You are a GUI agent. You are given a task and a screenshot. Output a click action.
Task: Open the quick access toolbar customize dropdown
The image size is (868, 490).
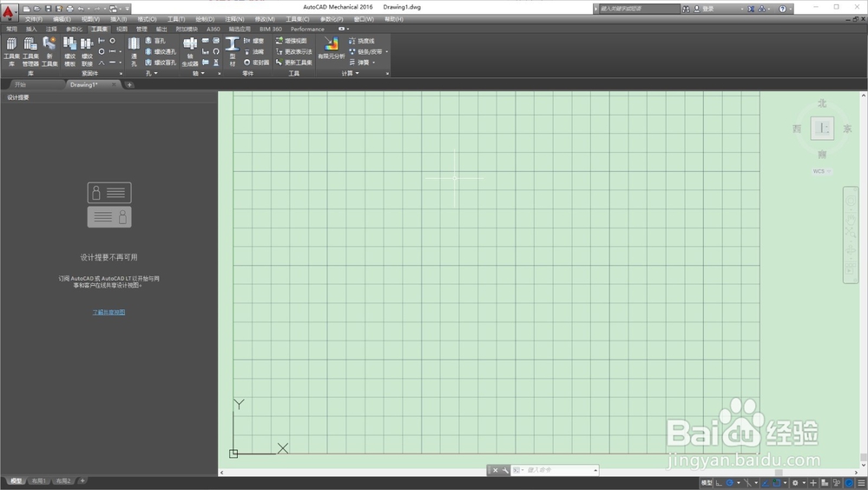point(128,9)
